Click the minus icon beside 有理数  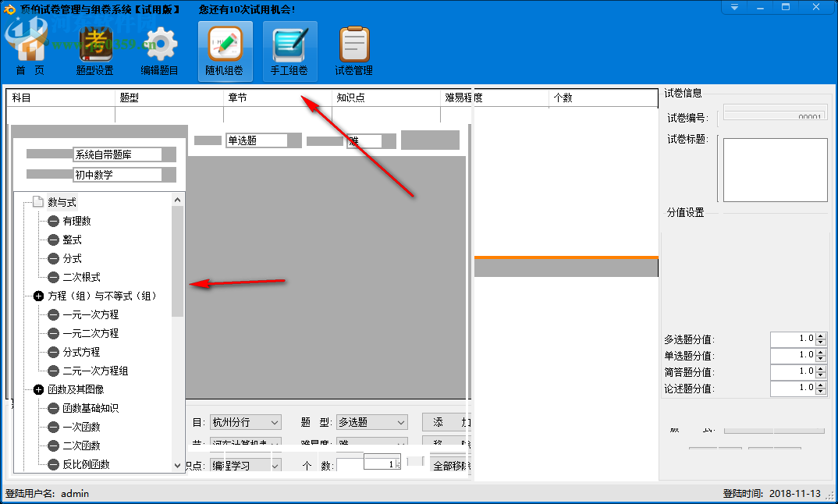[x=53, y=221]
